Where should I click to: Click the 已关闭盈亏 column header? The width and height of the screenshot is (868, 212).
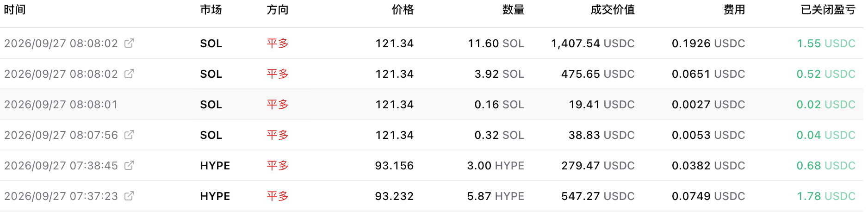click(x=828, y=10)
